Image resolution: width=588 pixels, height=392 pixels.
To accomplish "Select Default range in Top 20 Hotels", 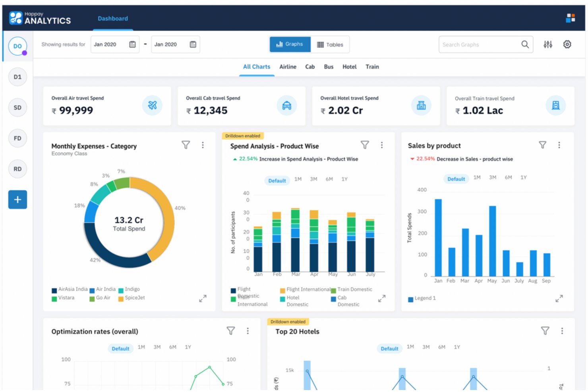I will 389,348.
